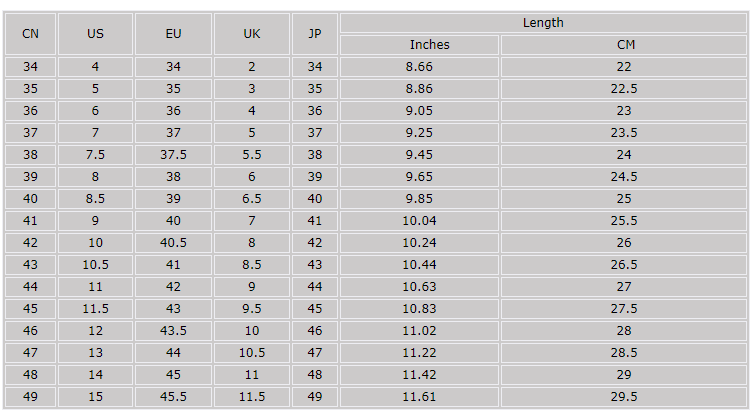Viewport: 754px width, 420px height.
Task: Select US size 7.5 cell
Action: point(95,155)
